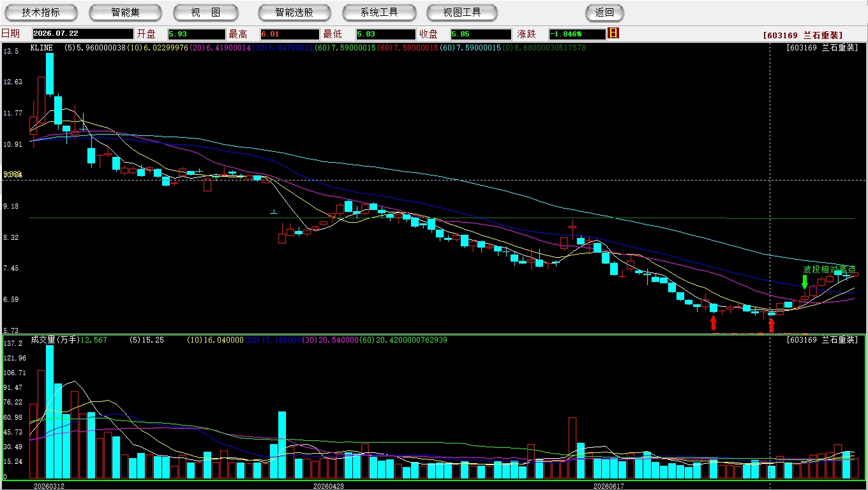The image size is (868, 490).
Task: Click the 成交量(万手) volume panel label
Action: tap(55, 340)
